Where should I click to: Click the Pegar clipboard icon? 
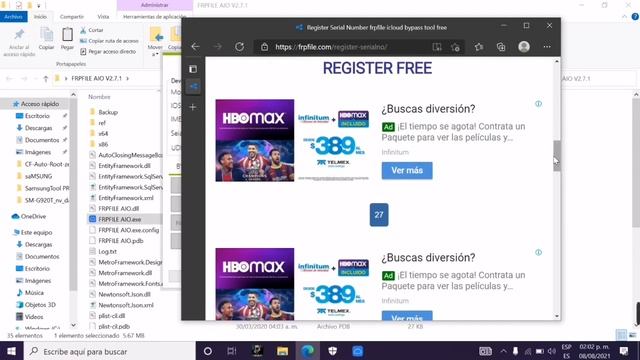[x=67, y=38]
